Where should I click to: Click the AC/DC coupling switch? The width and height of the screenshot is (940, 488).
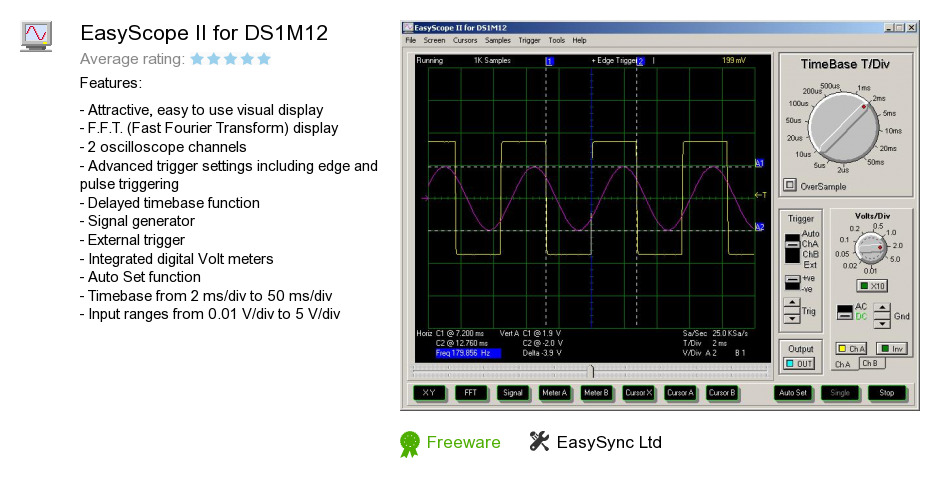click(845, 312)
